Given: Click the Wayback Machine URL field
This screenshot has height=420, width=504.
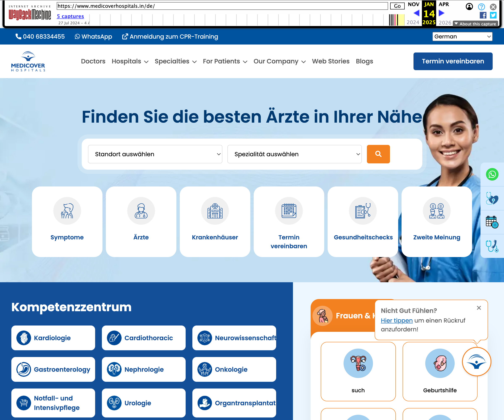Looking at the screenshot, I should pyautogui.click(x=222, y=6).
